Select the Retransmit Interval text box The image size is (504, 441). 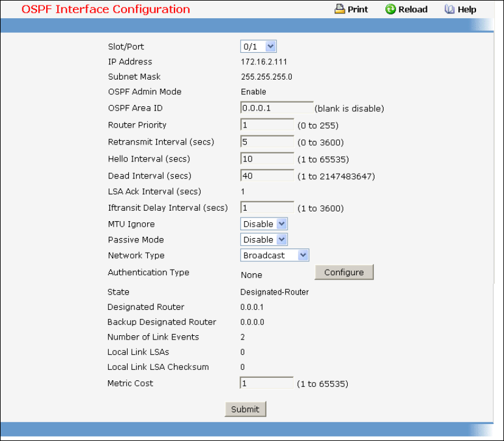(x=267, y=143)
